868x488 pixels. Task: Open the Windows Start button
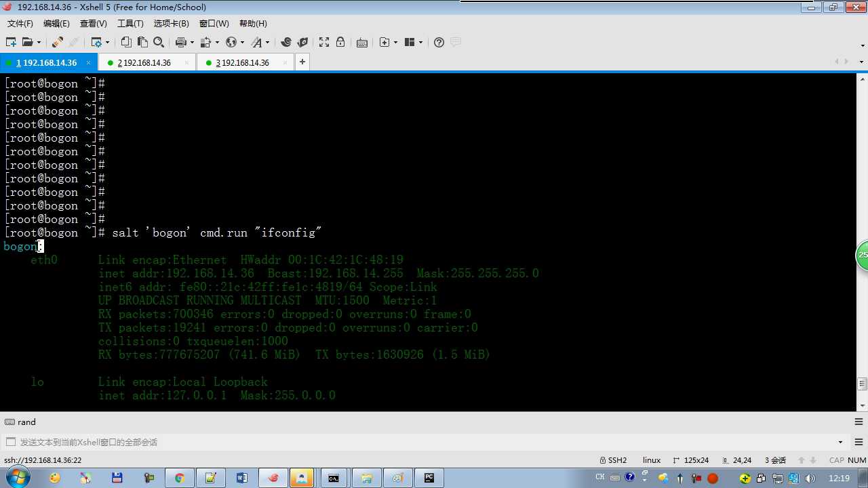[16, 477]
